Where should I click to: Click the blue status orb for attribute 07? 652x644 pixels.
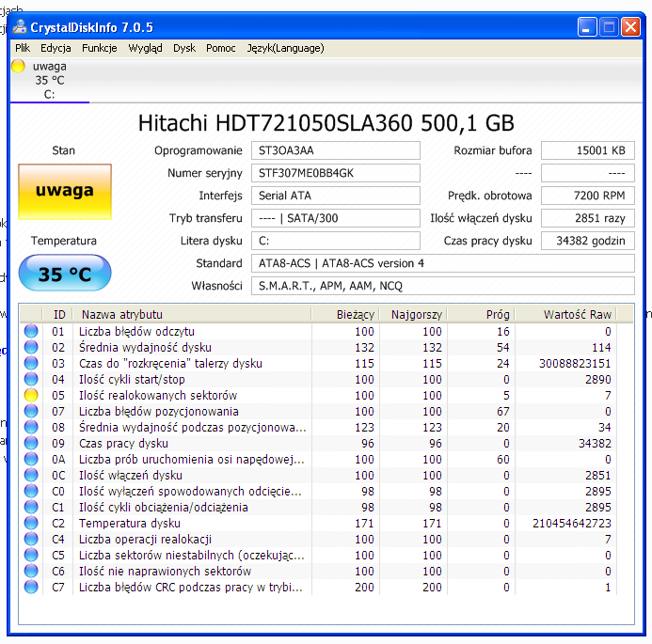[x=31, y=411]
